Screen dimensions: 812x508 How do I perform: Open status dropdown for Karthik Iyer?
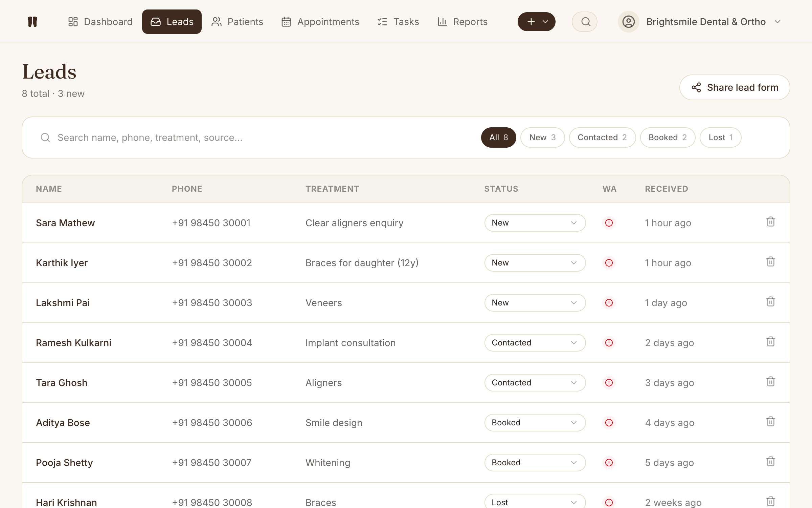coord(535,263)
